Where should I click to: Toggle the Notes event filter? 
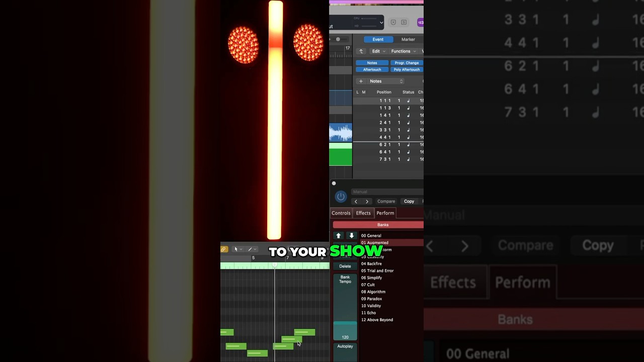pos(372,63)
